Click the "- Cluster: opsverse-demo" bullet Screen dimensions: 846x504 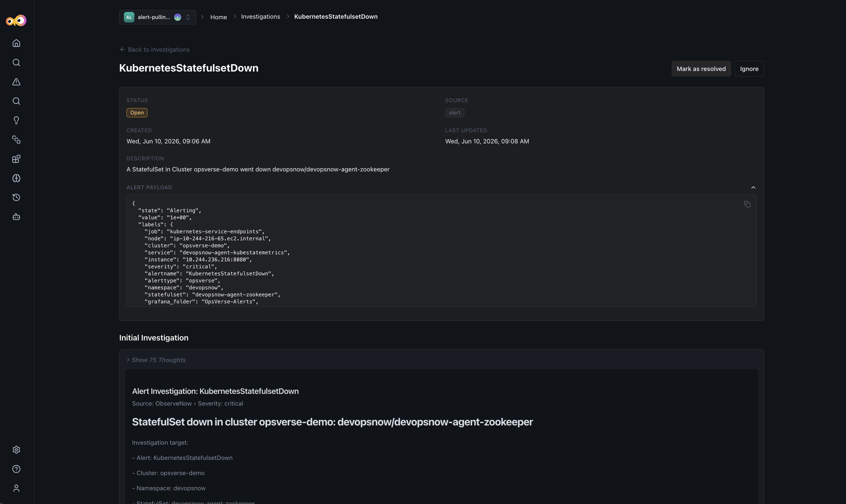coord(168,473)
